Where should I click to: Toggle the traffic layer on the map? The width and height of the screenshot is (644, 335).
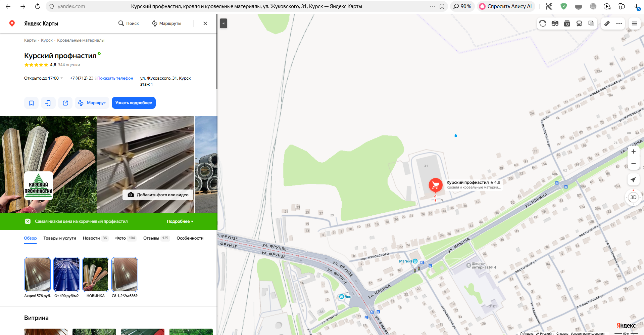click(x=543, y=24)
